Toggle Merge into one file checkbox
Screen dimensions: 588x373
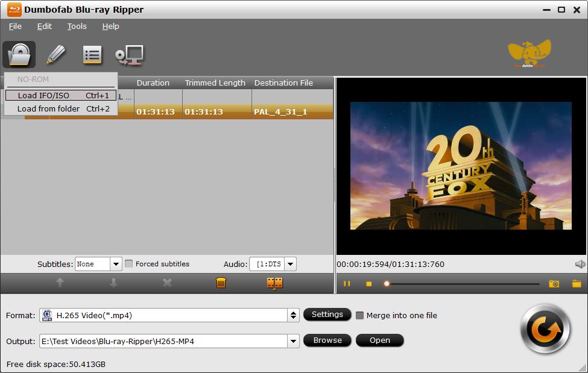click(x=359, y=316)
